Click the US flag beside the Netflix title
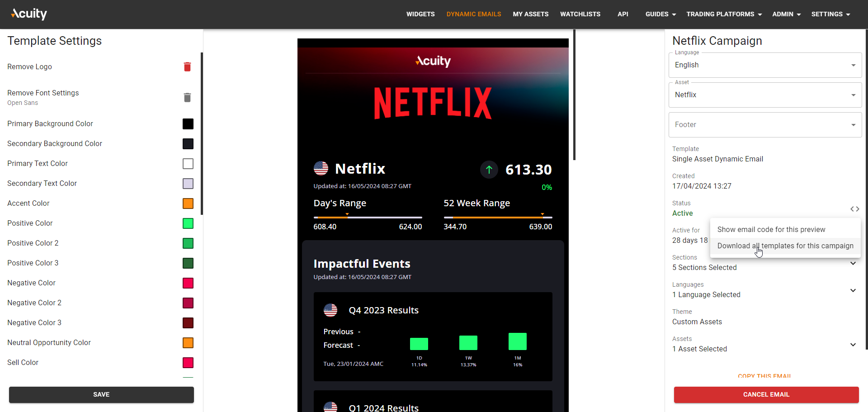The width and height of the screenshot is (868, 412). 321,168
